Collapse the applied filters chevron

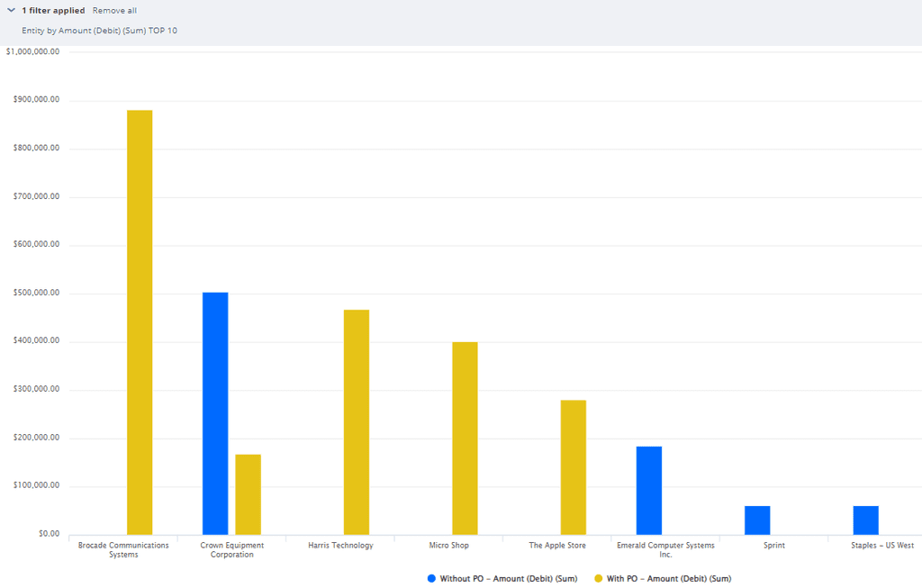11,10
